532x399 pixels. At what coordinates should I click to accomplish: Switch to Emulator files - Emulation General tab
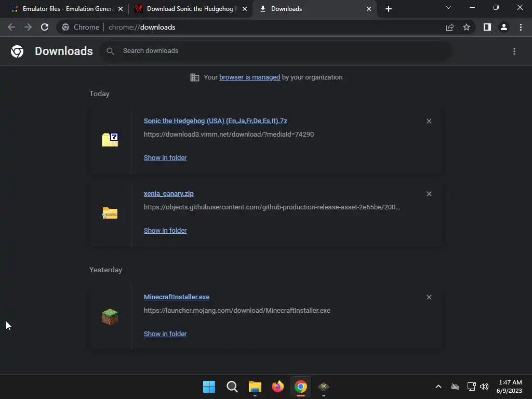click(x=67, y=9)
